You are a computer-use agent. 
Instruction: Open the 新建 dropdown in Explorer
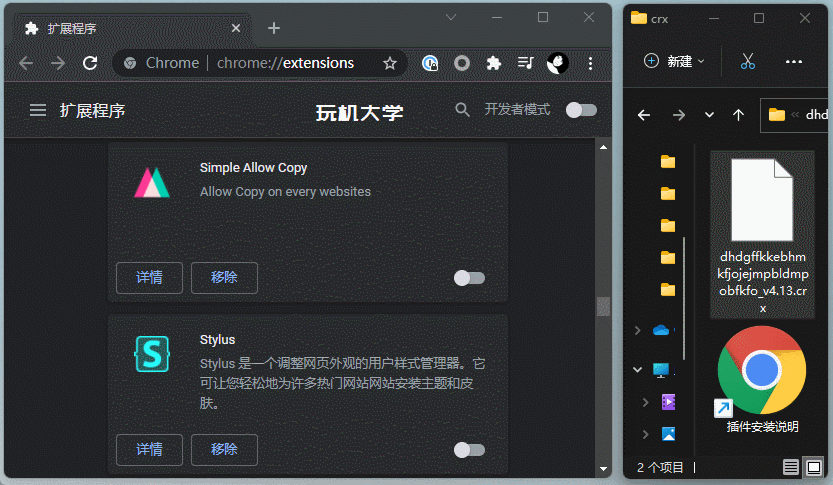[674, 62]
